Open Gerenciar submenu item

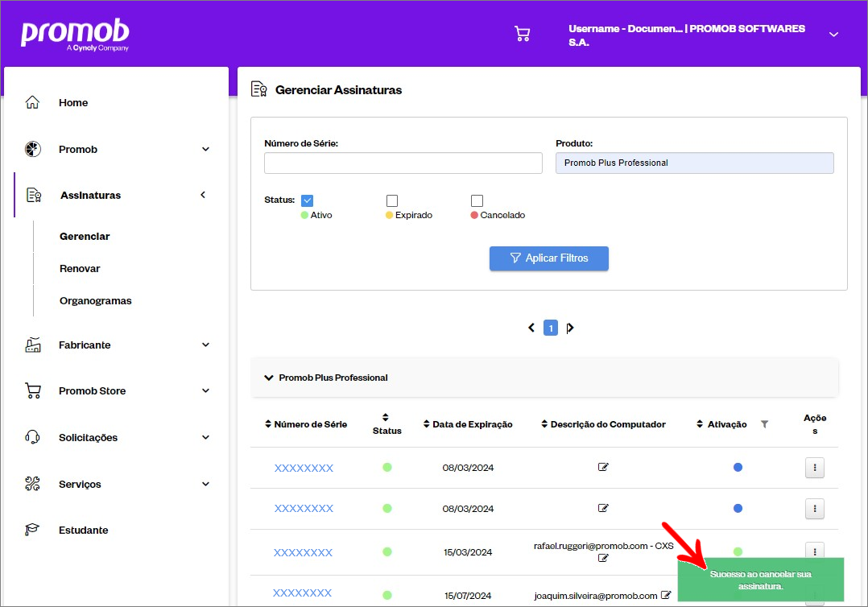[85, 236]
